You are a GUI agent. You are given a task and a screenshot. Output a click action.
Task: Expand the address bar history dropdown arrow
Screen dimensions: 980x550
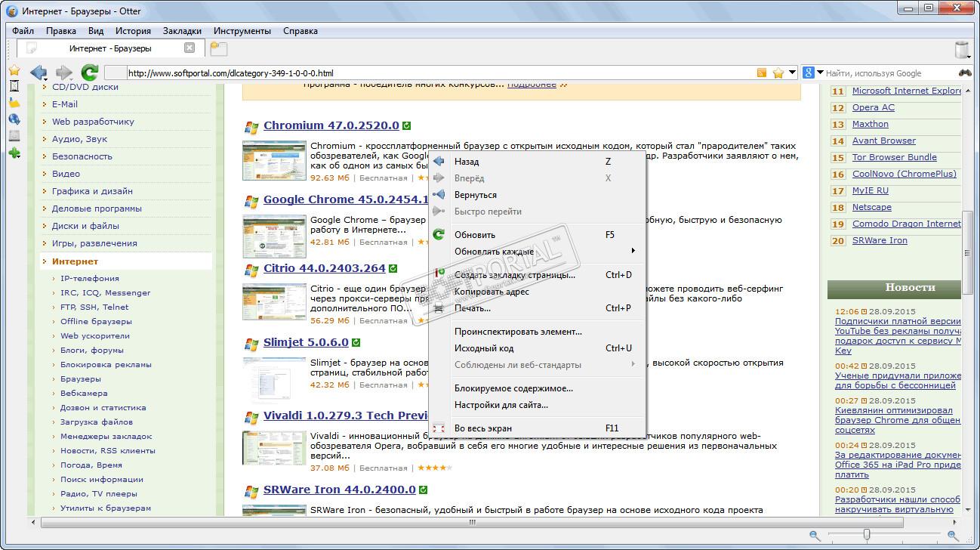pyautogui.click(x=792, y=73)
